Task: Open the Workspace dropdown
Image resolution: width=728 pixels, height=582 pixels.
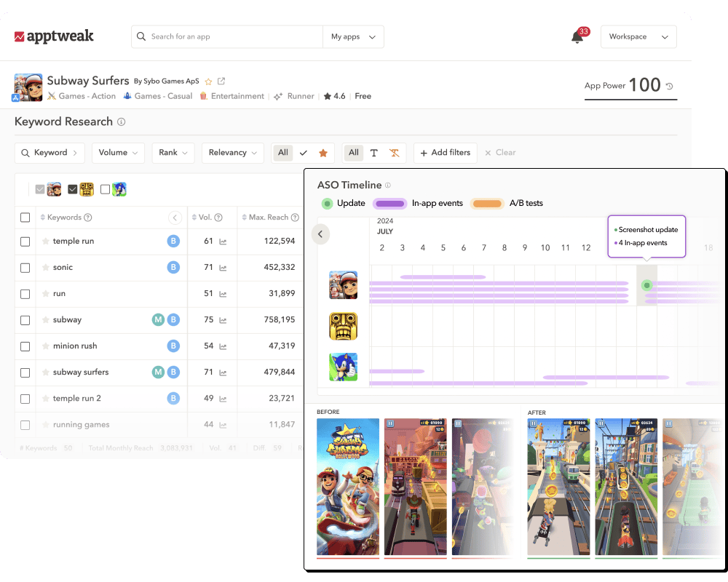Action: (638, 36)
